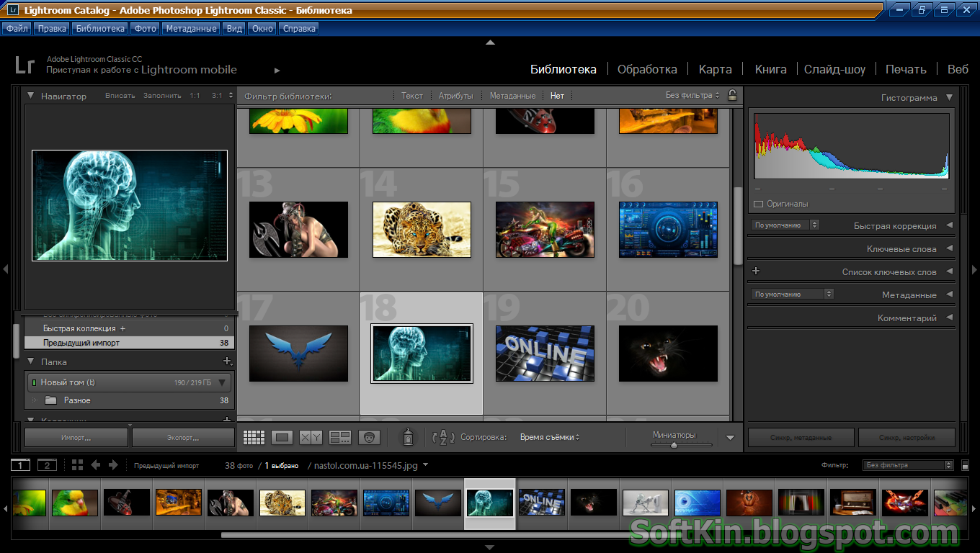
Task: Switch to Слайд-шоу module
Action: click(x=834, y=69)
